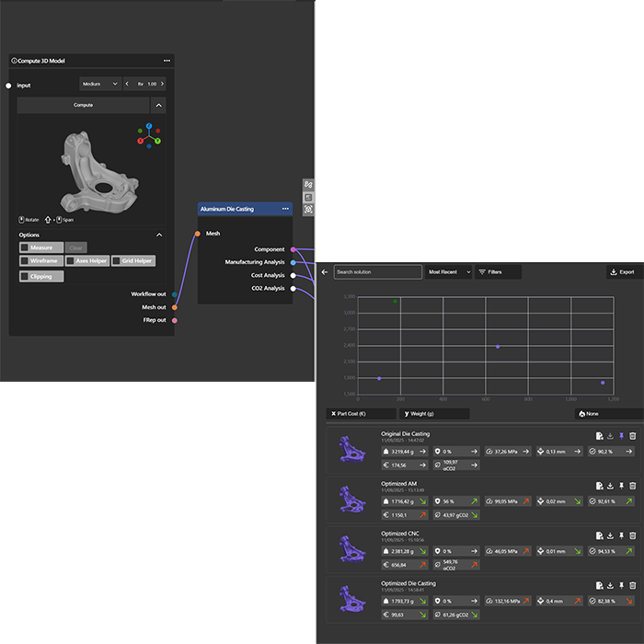Unpin the Original Die Casting solution

click(x=621, y=436)
